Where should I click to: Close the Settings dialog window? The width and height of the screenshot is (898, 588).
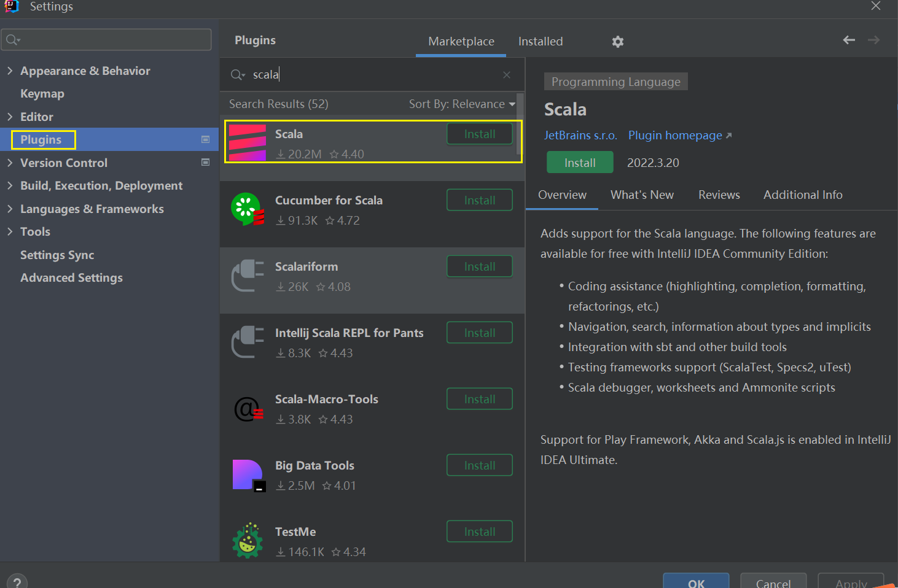click(x=876, y=6)
